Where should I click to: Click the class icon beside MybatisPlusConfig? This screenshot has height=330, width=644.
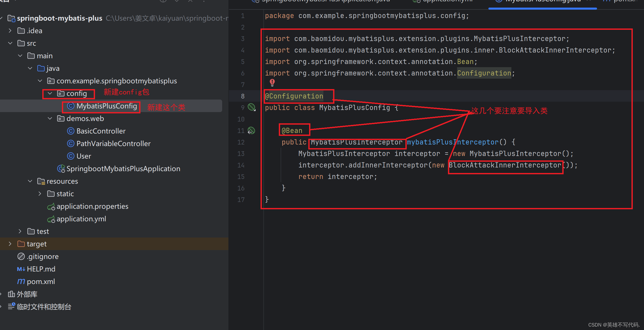point(71,106)
